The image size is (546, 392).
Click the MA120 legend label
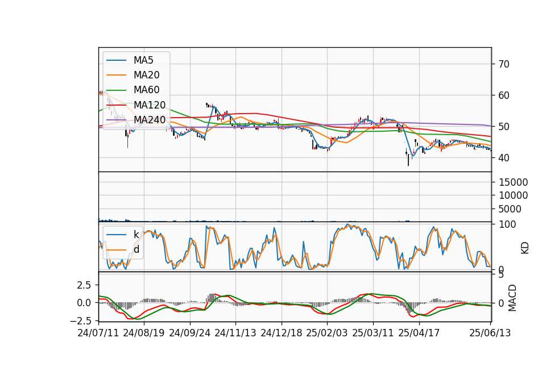pyautogui.click(x=150, y=105)
